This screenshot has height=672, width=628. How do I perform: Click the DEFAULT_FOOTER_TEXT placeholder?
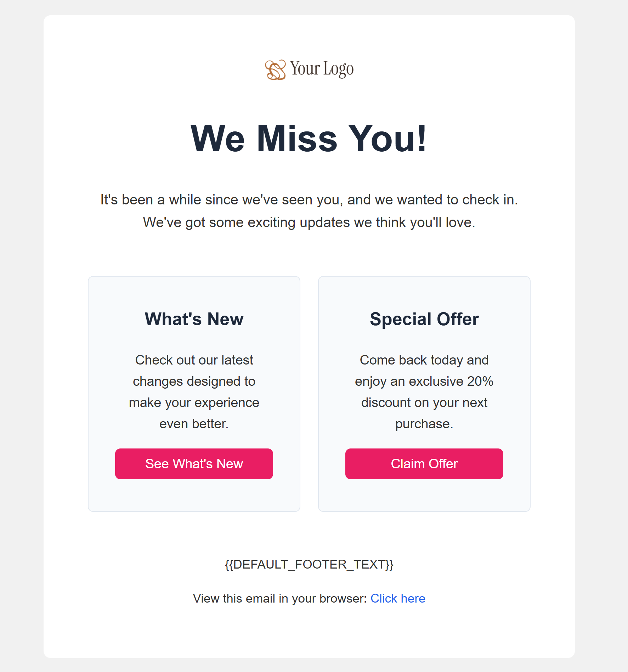tap(309, 564)
